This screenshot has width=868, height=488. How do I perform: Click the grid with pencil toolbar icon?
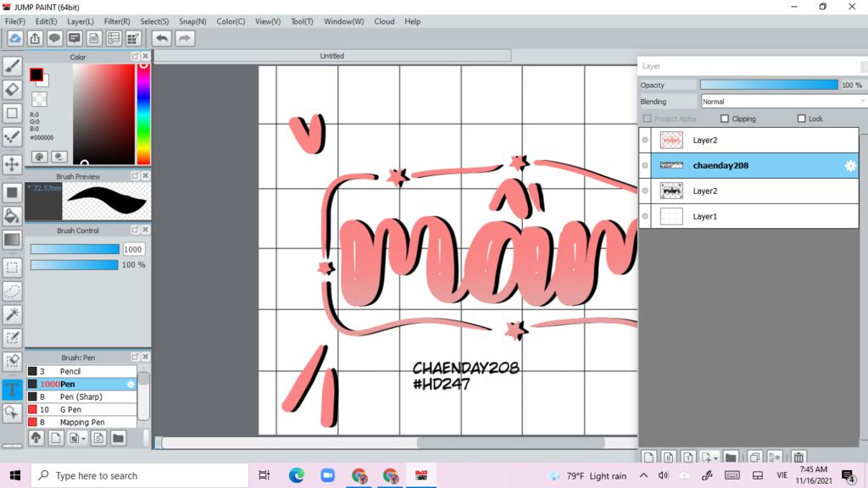pos(133,38)
